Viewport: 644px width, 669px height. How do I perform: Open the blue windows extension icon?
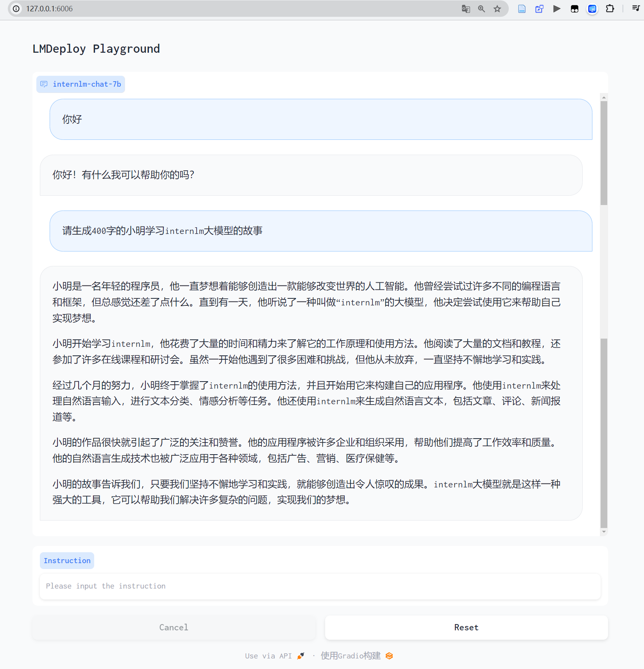point(539,9)
